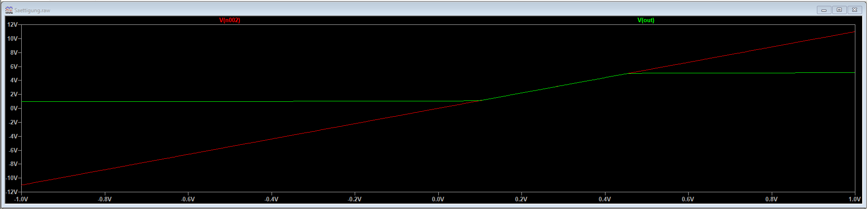Click the 1.0V label on horizontal axis
Viewport: 868px width, 209px height.
point(854,199)
